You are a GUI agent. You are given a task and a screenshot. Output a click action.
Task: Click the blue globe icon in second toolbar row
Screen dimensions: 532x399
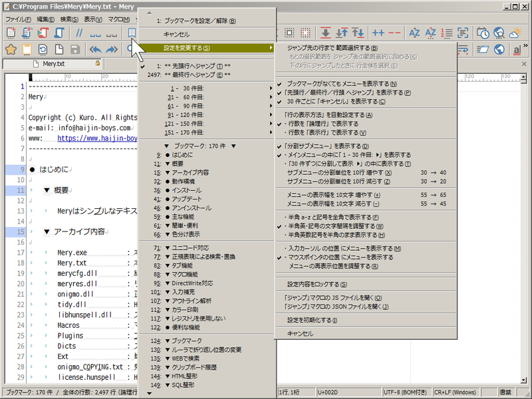point(499,49)
